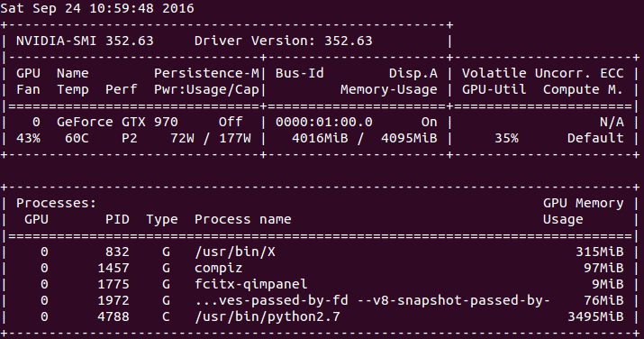Image resolution: width=644 pixels, height=339 pixels.
Task: Click the 72W / 177W power usage
Action: [211, 138]
